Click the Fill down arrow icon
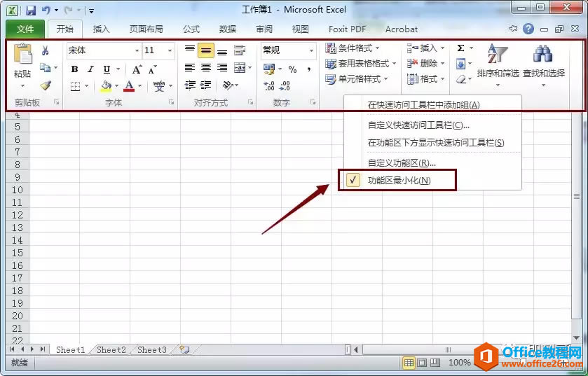 461,64
